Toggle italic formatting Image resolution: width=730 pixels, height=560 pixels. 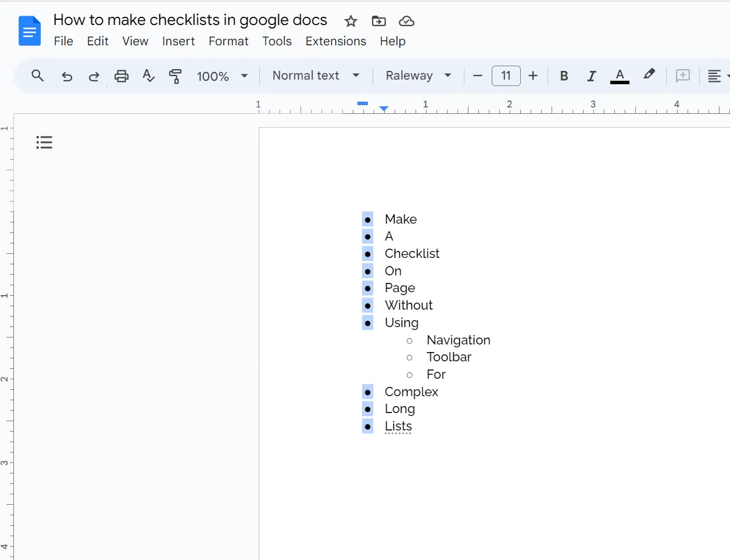[x=591, y=76]
